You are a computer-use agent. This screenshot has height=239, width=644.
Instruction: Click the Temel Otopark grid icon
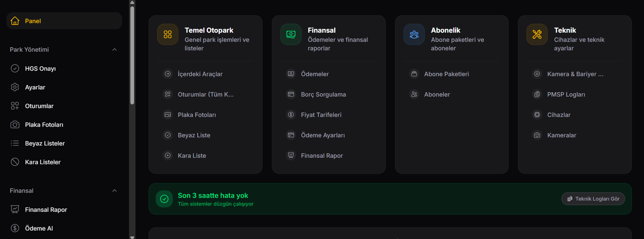click(168, 34)
